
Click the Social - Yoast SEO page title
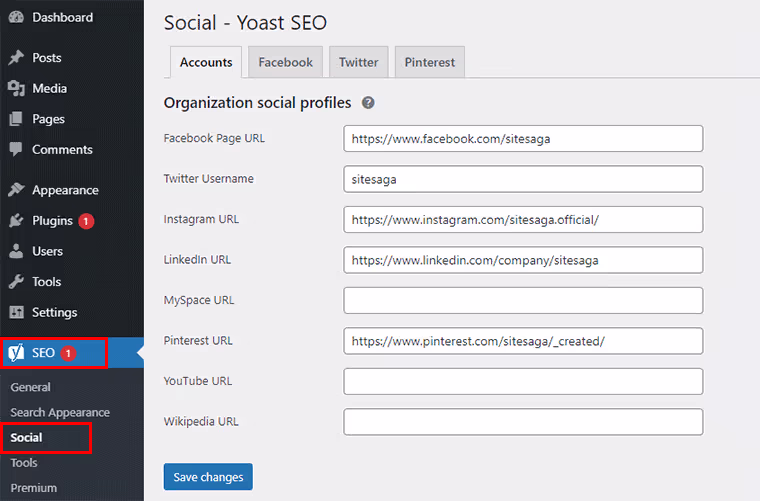point(245,23)
